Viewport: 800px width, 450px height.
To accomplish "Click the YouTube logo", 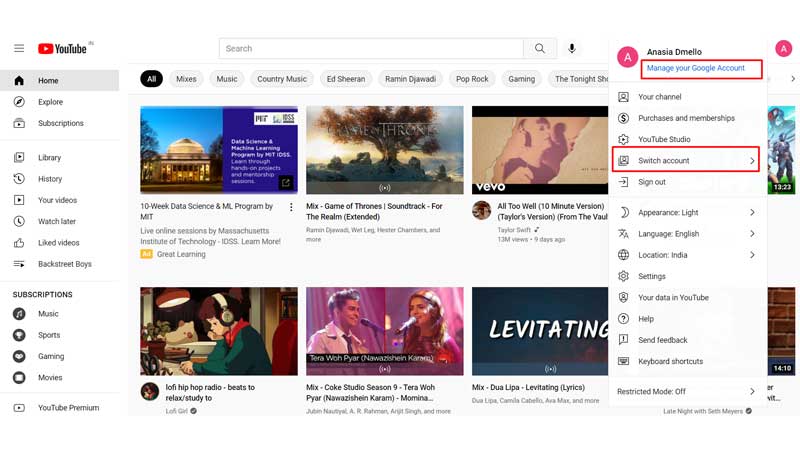I will (x=62, y=48).
